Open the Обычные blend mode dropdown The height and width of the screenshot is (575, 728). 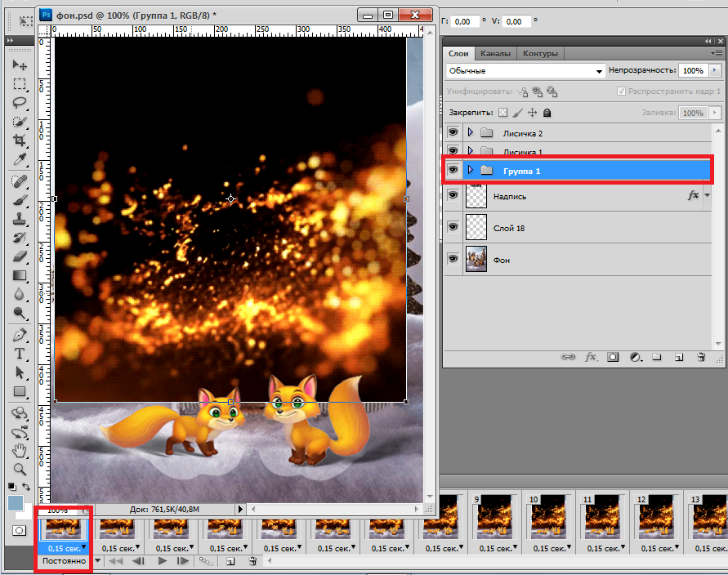click(x=525, y=70)
